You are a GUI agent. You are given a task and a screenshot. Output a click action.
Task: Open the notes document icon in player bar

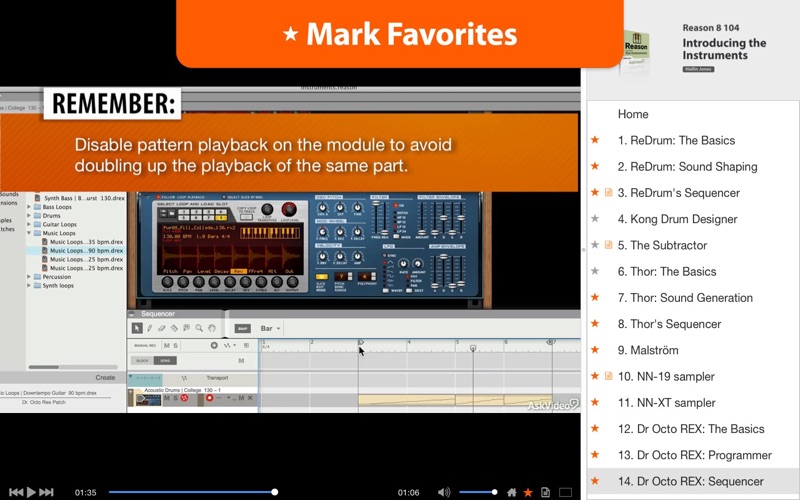point(545,492)
